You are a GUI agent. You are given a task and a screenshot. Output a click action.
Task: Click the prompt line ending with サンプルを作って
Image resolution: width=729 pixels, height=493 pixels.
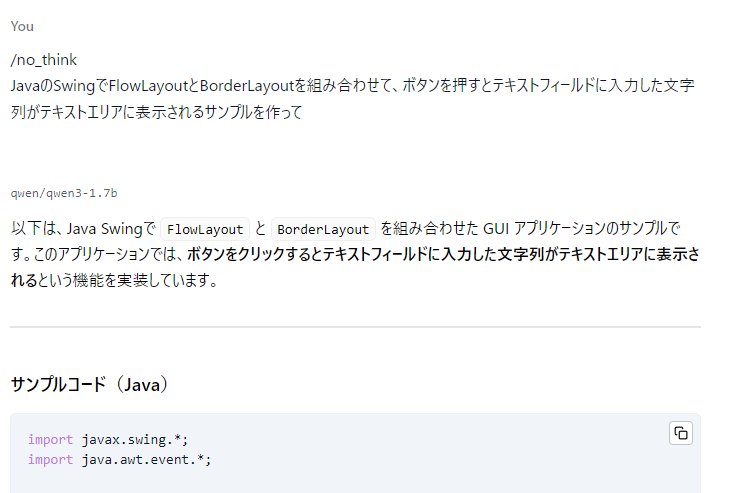click(156, 112)
